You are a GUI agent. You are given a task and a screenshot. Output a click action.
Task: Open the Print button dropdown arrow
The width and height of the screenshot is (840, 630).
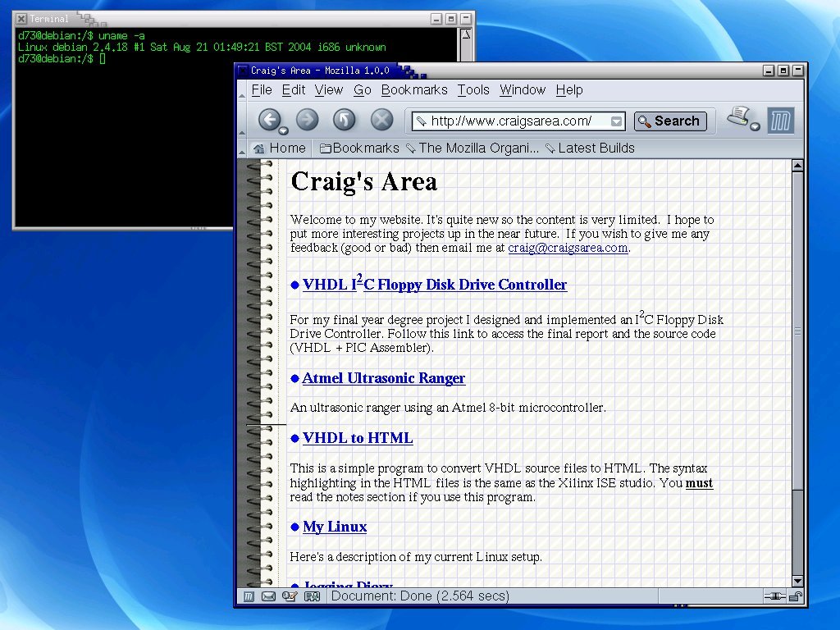755,126
